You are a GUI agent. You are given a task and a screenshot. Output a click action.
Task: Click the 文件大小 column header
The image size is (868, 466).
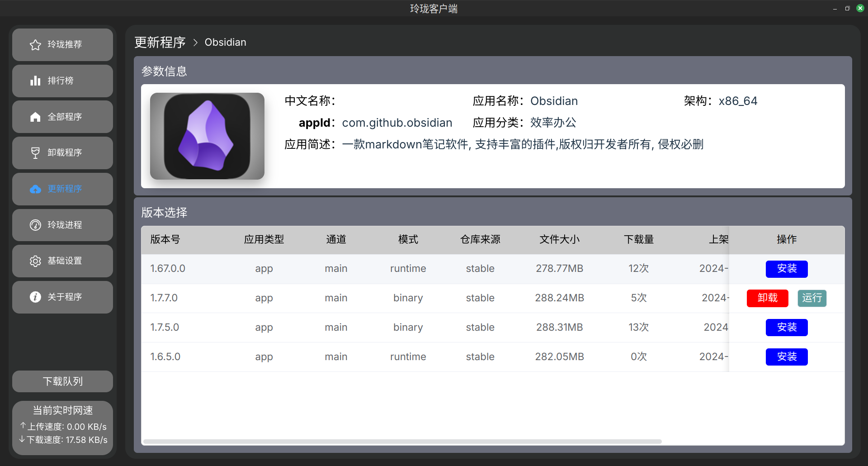(x=560, y=239)
